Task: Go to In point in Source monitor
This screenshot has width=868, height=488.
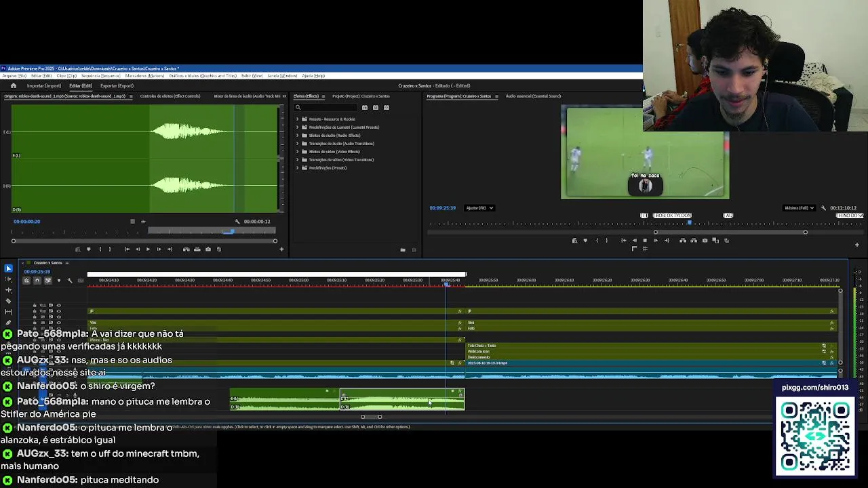Action: pyautogui.click(x=127, y=249)
